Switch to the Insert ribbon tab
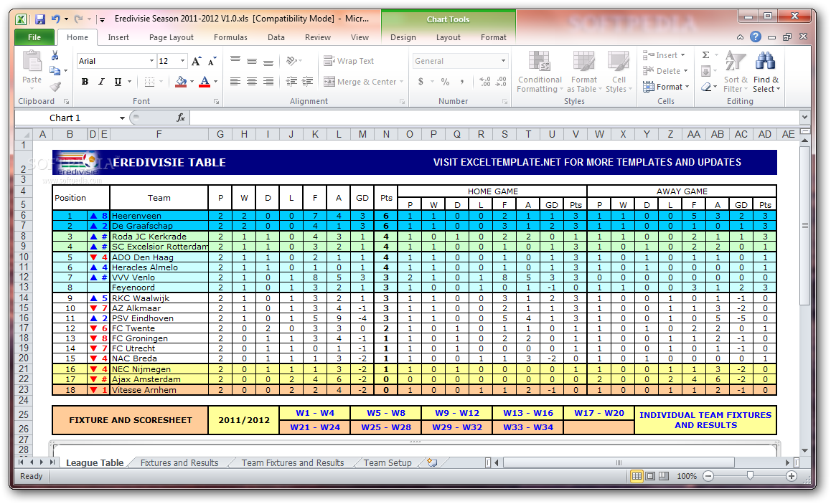The height and width of the screenshot is (504, 831). tap(118, 37)
